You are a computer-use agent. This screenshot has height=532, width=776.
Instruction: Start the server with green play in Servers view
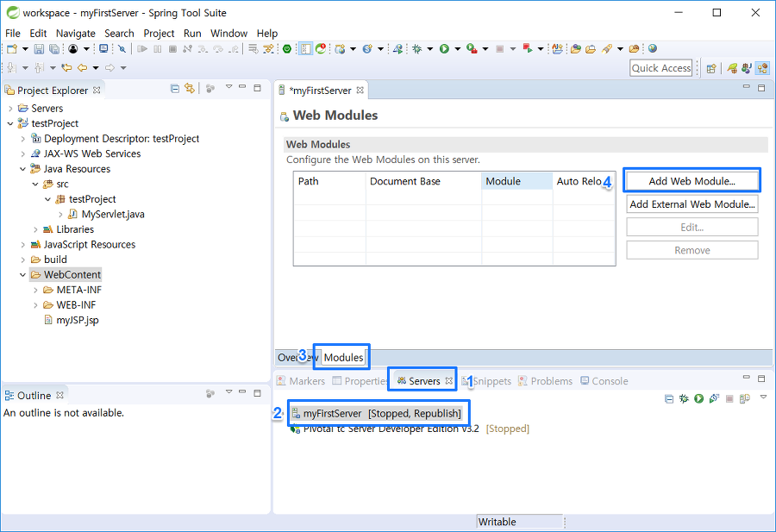[x=698, y=398]
